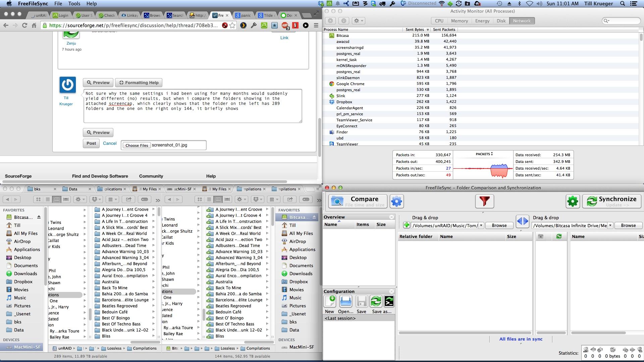Click the green sync action column header icon
Screen dimensions: 644x362
pyautogui.click(x=559, y=237)
